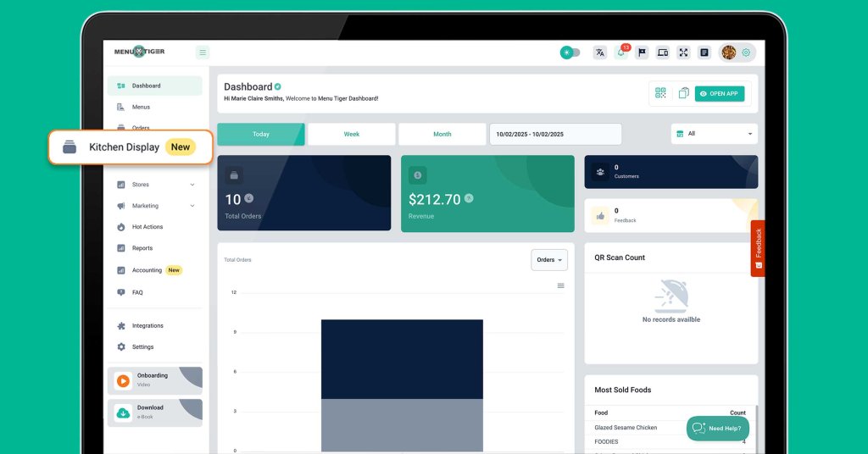Open the Orders chart dropdown
Viewport: 868px width, 454px height.
coord(549,260)
